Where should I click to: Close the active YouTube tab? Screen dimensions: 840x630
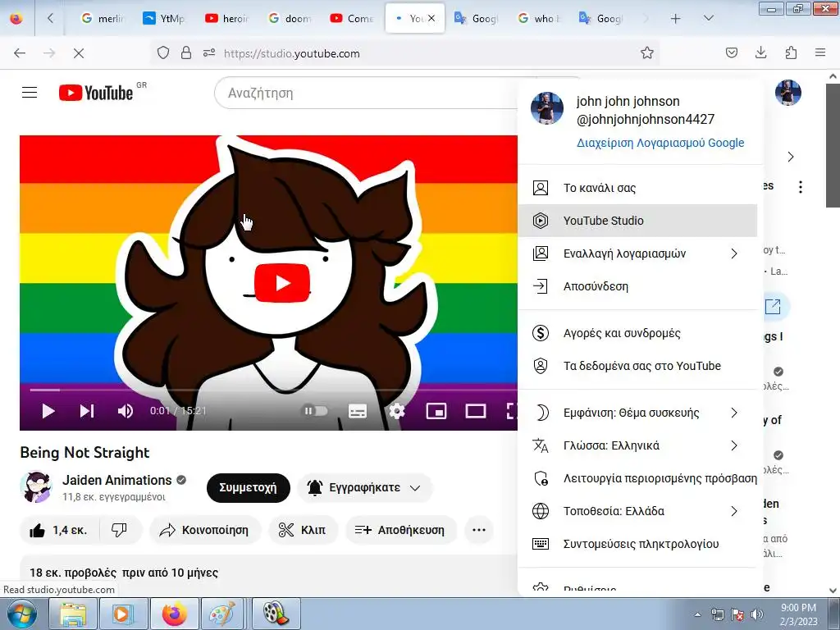point(431,18)
